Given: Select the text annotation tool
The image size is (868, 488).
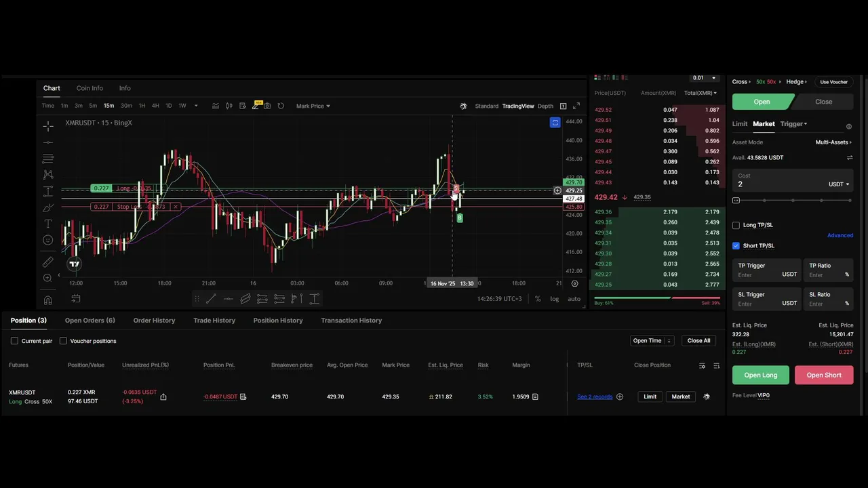Looking at the screenshot, I should tap(48, 224).
